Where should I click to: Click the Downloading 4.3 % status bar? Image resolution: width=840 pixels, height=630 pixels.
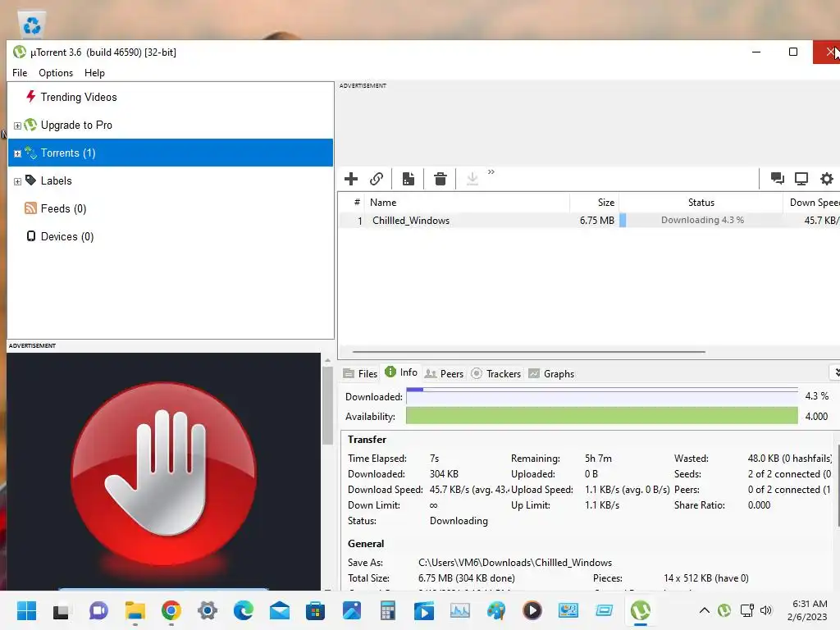pos(701,220)
